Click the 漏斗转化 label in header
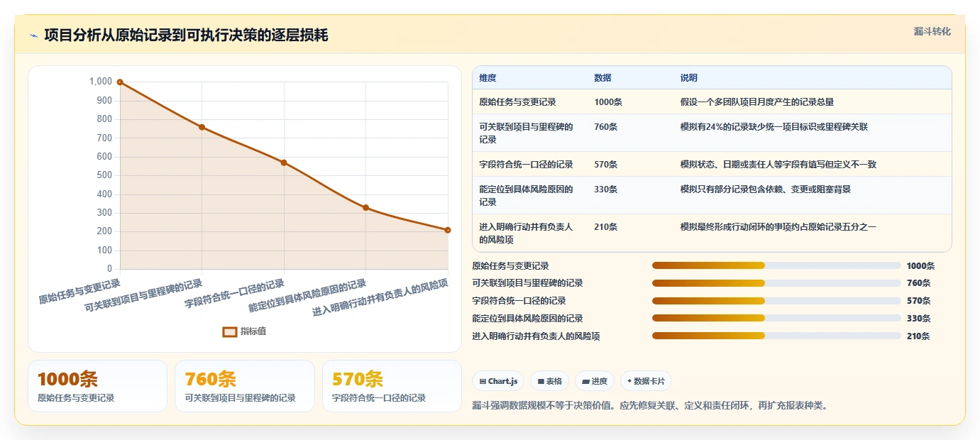 932,31
